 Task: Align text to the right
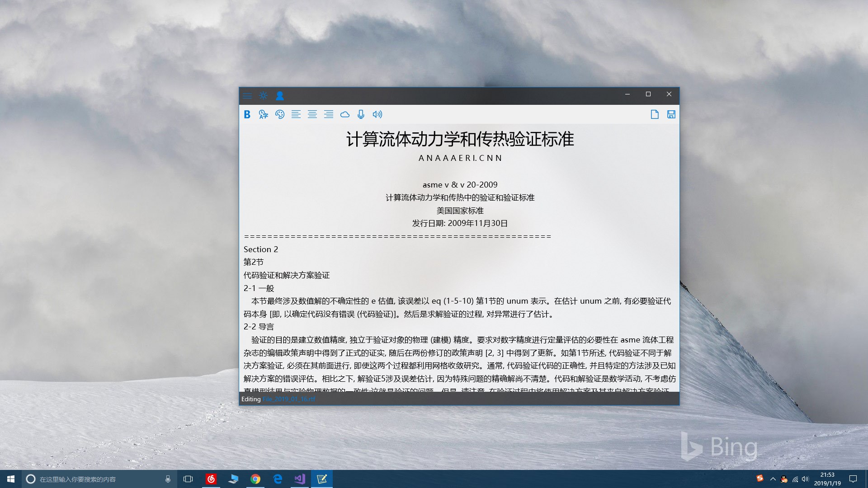[329, 114]
